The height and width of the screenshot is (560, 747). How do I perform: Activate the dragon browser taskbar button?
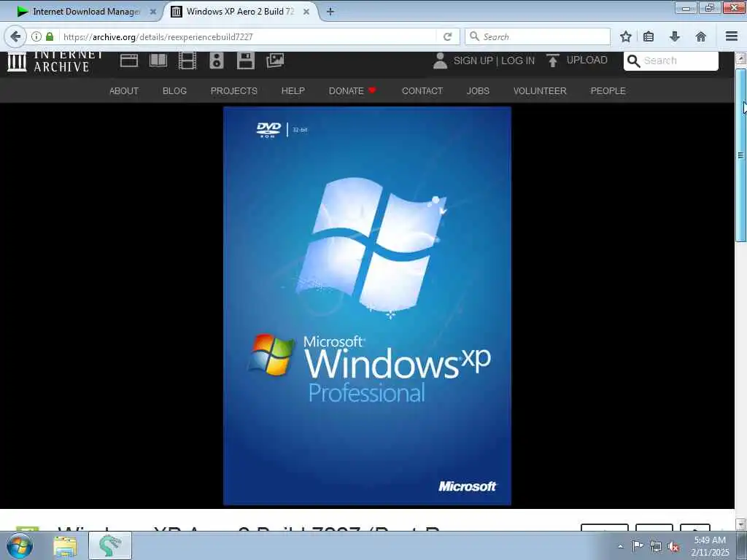tap(110, 545)
